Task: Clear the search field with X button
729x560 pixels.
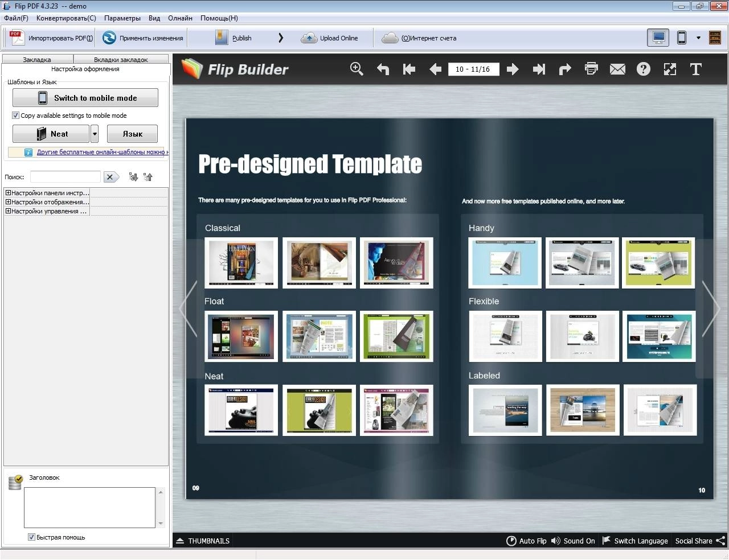Action: click(110, 177)
